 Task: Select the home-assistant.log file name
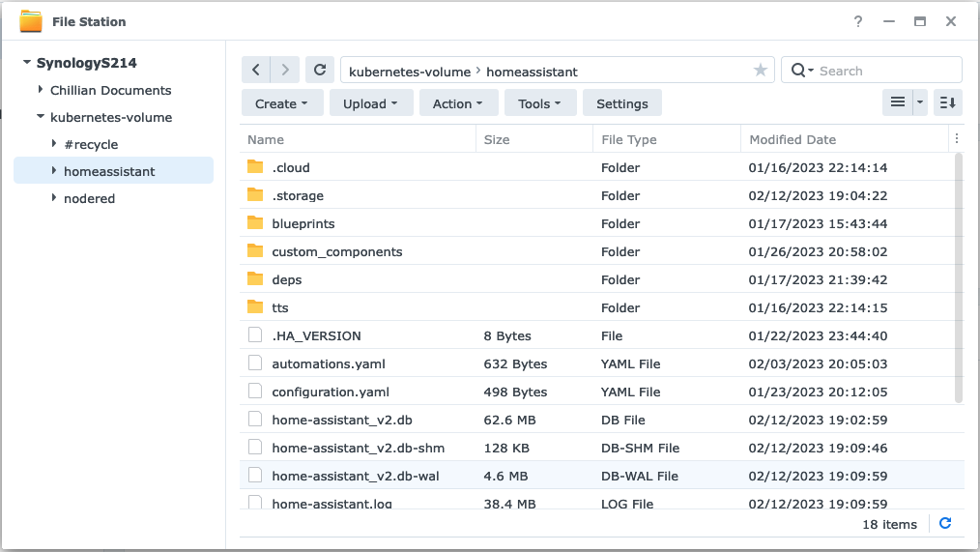click(x=331, y=504)
